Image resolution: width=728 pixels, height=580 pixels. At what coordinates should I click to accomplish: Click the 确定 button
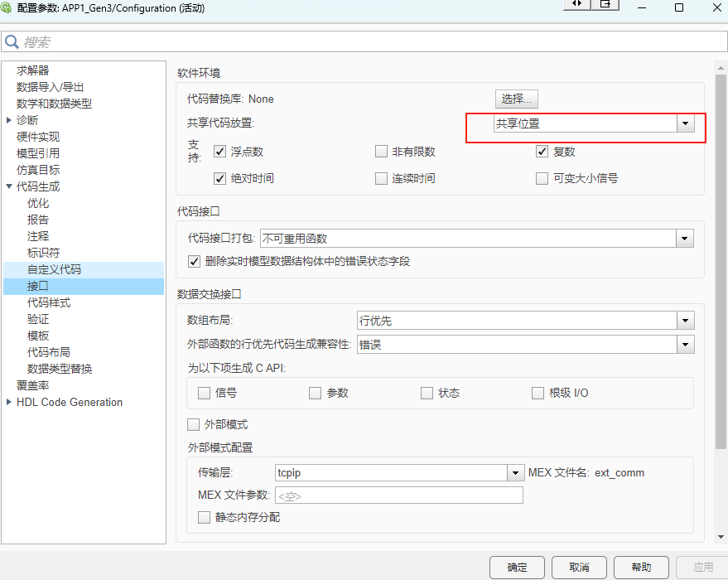(x=517, y=567)
